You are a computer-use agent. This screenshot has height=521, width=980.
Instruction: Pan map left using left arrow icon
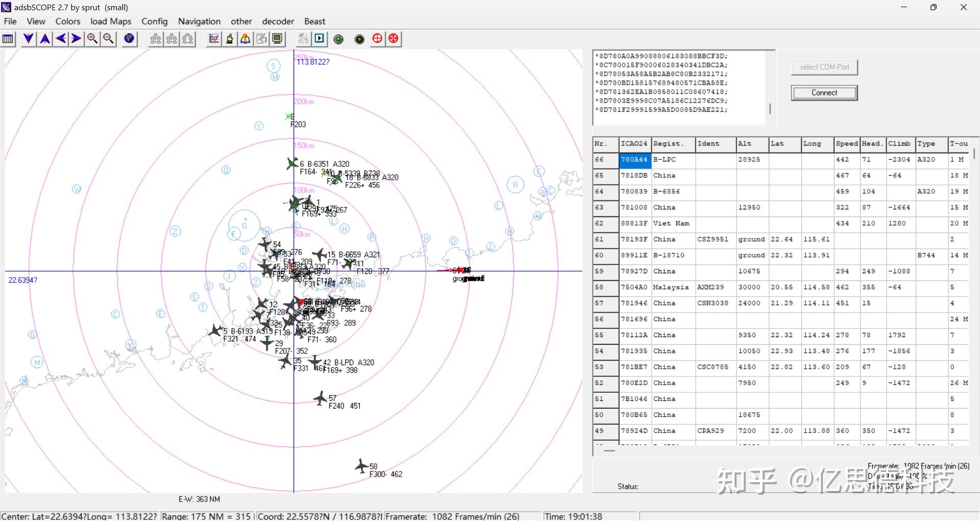pos(61,39)
